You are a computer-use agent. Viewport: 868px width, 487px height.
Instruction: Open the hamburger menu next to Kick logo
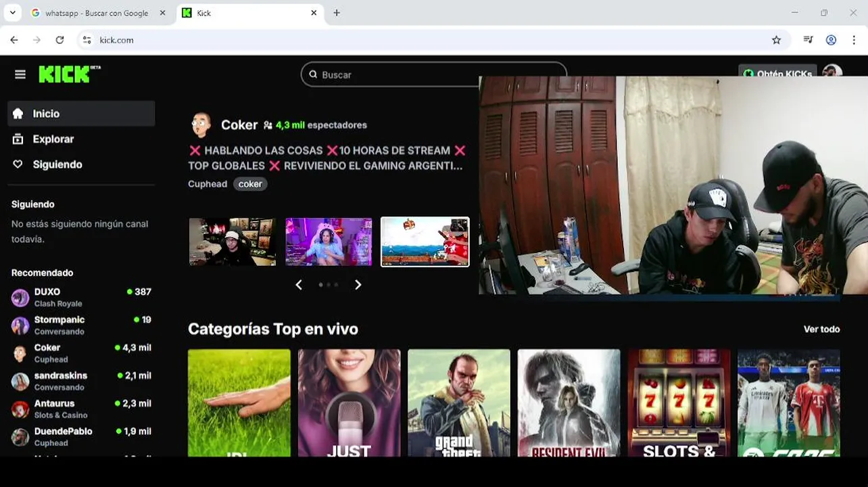point(20,74)
